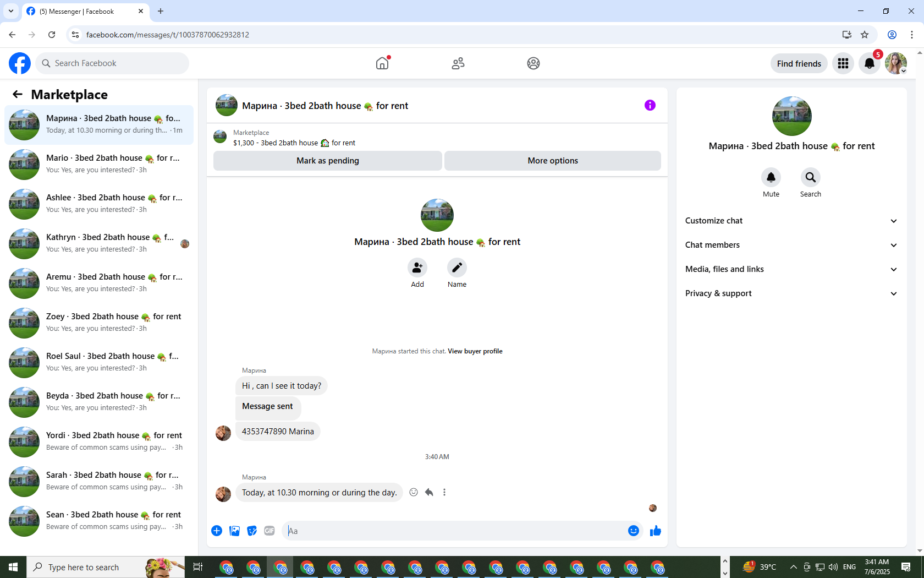Viewport: 924px width, 578px height.
Task: Go to the Home feed icon
Action: coord(382,63)
